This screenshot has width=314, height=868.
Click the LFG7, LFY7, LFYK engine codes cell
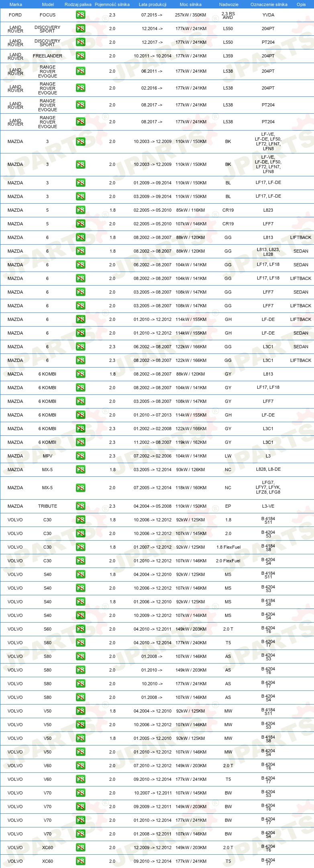(268, 487)
